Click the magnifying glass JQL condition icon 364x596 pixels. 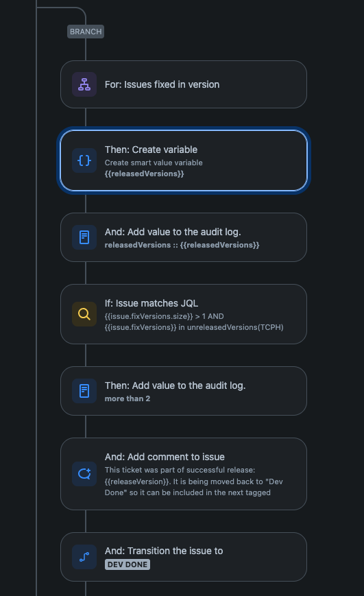click(x=84, y=314)
